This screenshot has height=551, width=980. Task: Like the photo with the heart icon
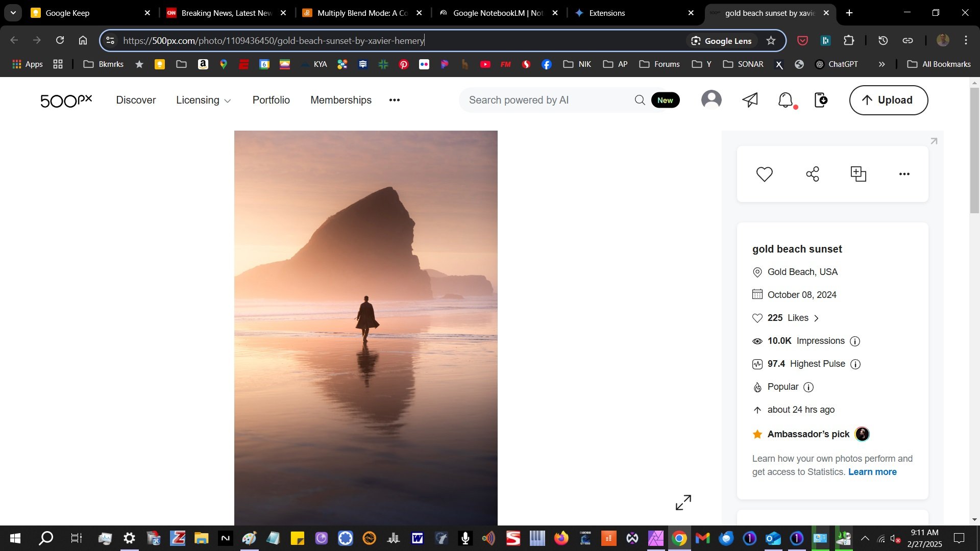click(764, 174)
